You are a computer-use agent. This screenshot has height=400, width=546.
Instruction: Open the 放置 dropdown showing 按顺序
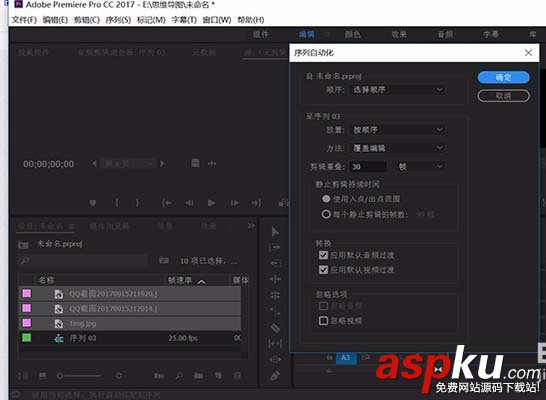(x=397, y=130)
